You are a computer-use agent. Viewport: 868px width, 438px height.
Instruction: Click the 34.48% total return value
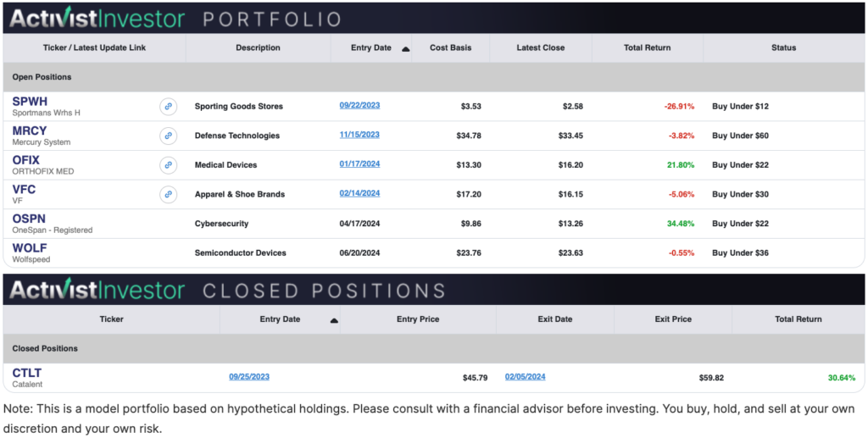(x=681, y=224)
